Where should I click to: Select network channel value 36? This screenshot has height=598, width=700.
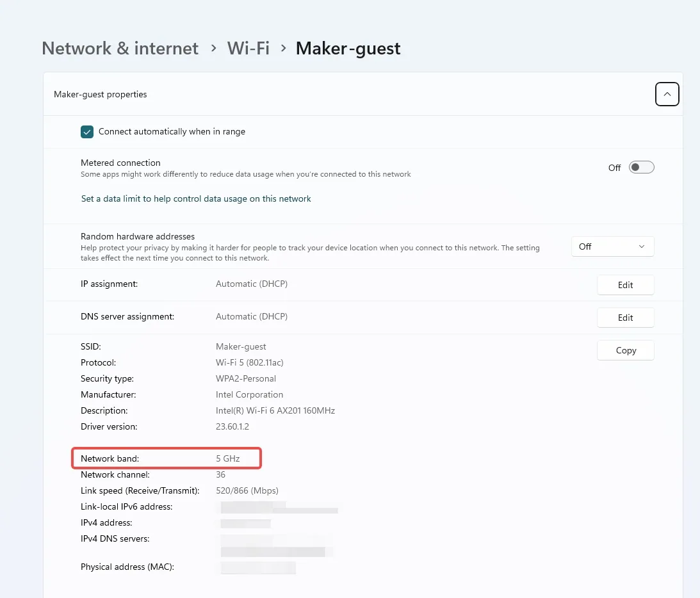click(220, 474)
